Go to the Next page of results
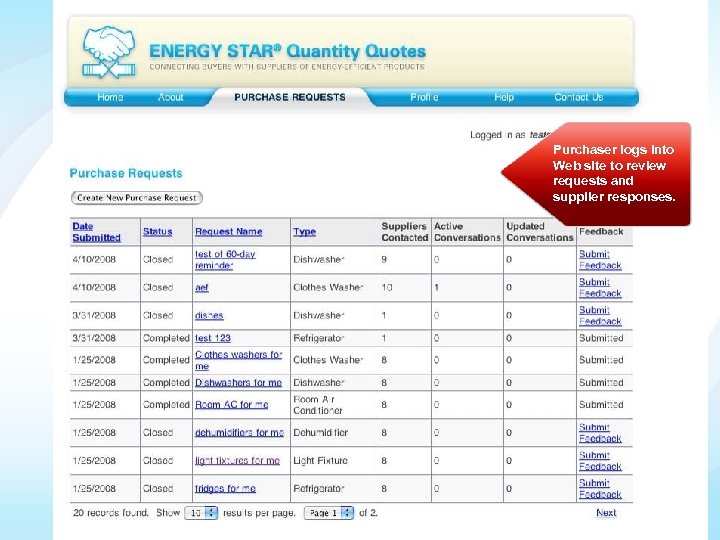Screen dimensions: 720x540 606,513
